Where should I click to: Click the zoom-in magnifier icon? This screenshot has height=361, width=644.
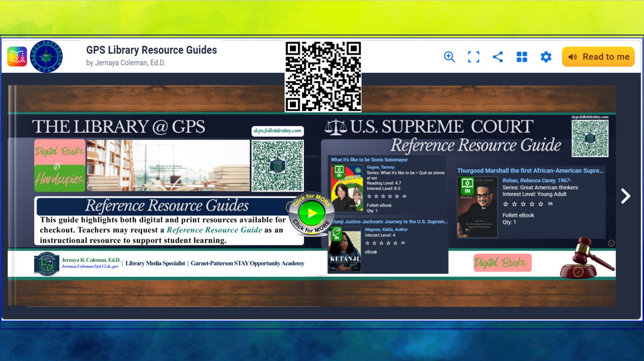449,57
